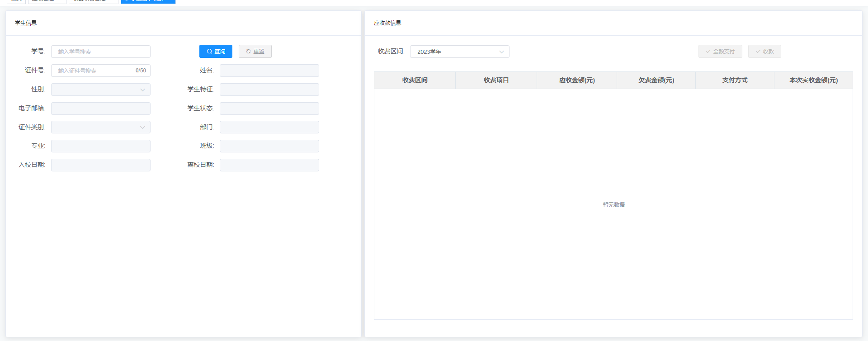Click the 欠费金额(元) column header
This screenshot has height=341, width=868.
(x=656, y=80)
